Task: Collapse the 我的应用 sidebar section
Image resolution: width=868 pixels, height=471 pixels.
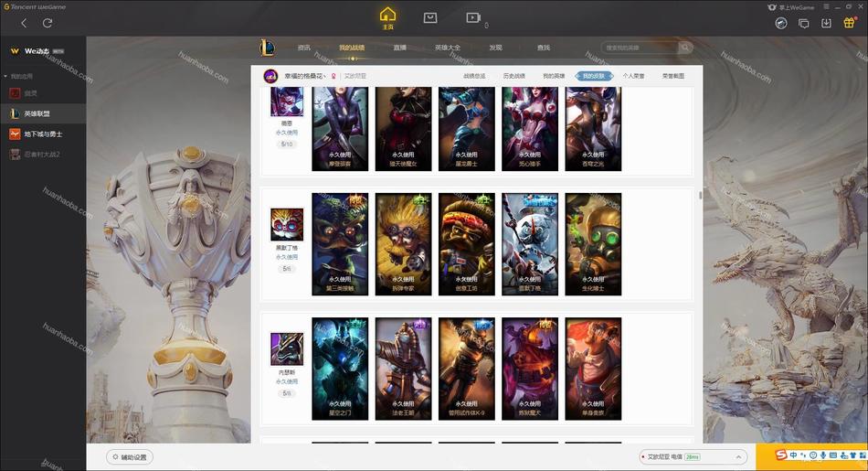Action: point(5,76)
